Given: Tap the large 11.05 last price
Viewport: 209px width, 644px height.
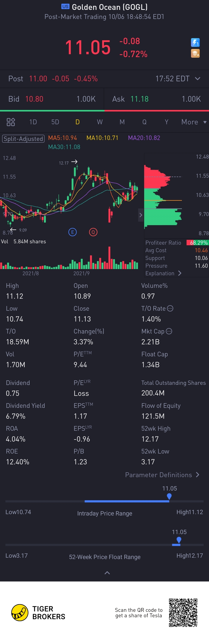Looking at the screenshot, I should [88, 47].
